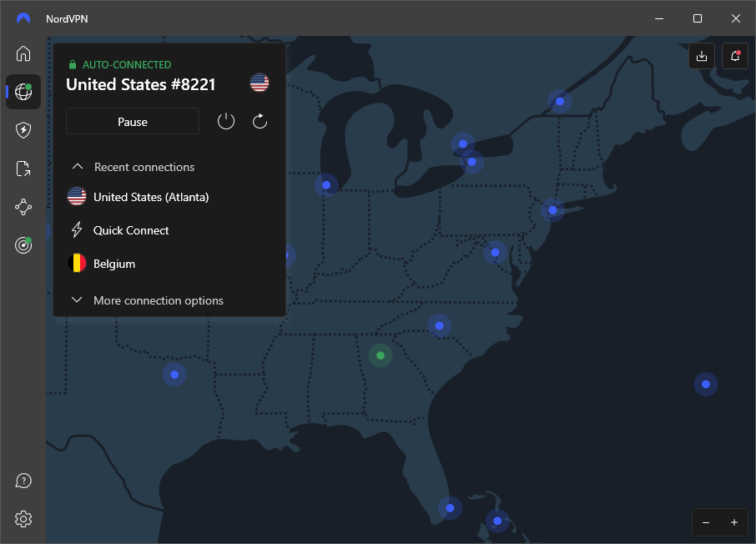756x544 pixels.
Task: Minimize the NordVPN window
Action: click(x=659, y=18)
